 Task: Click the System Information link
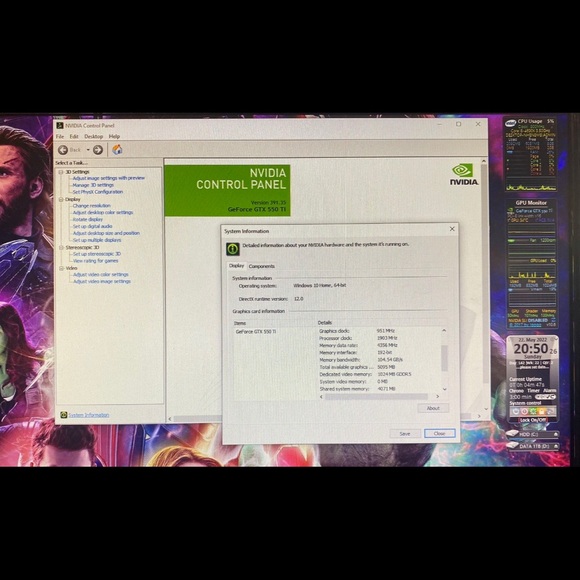(89, 415)
